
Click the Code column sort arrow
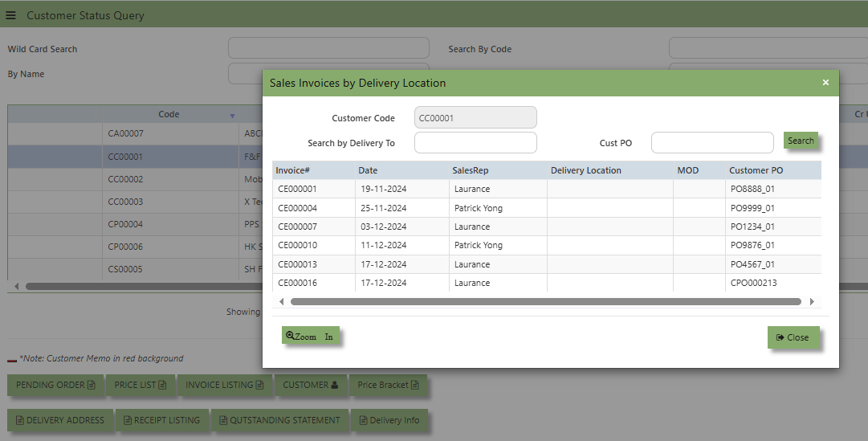pos(233,115)
